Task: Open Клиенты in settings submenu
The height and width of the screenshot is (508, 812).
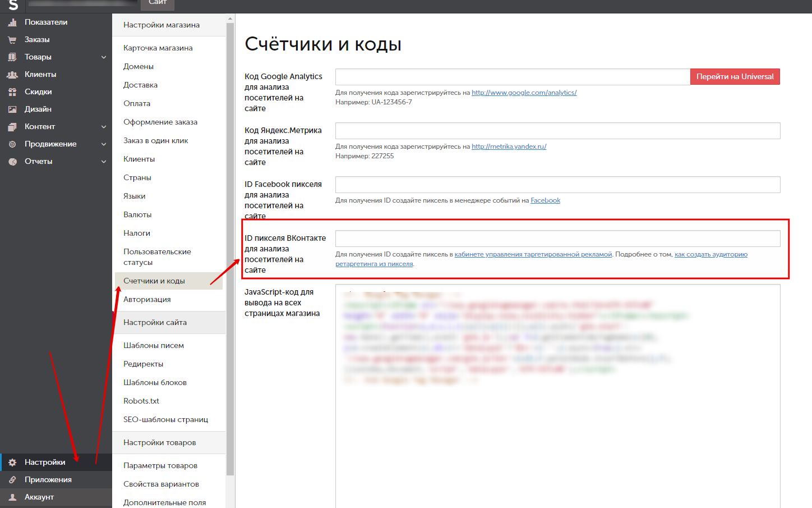Action: pyautogui.click(x=139, y=159)
